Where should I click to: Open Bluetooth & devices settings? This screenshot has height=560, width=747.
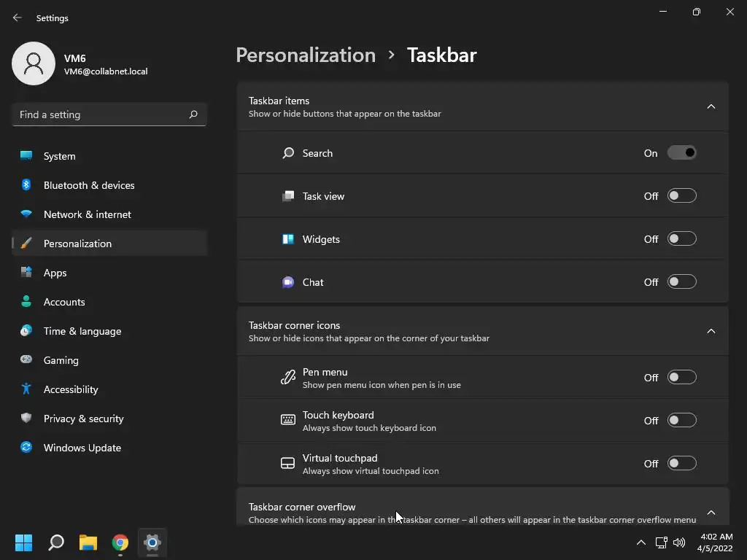(x=89, y=185)
